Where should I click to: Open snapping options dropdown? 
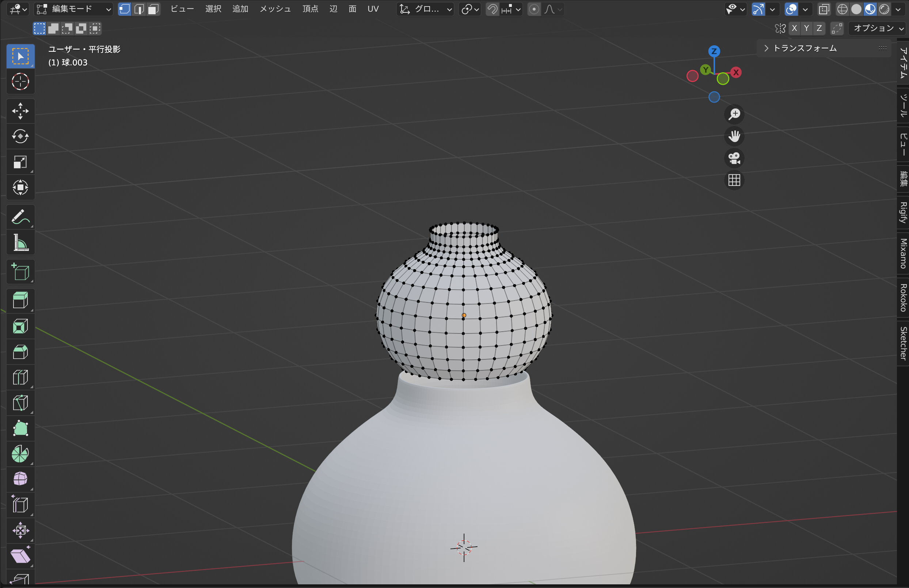(512, 9)
